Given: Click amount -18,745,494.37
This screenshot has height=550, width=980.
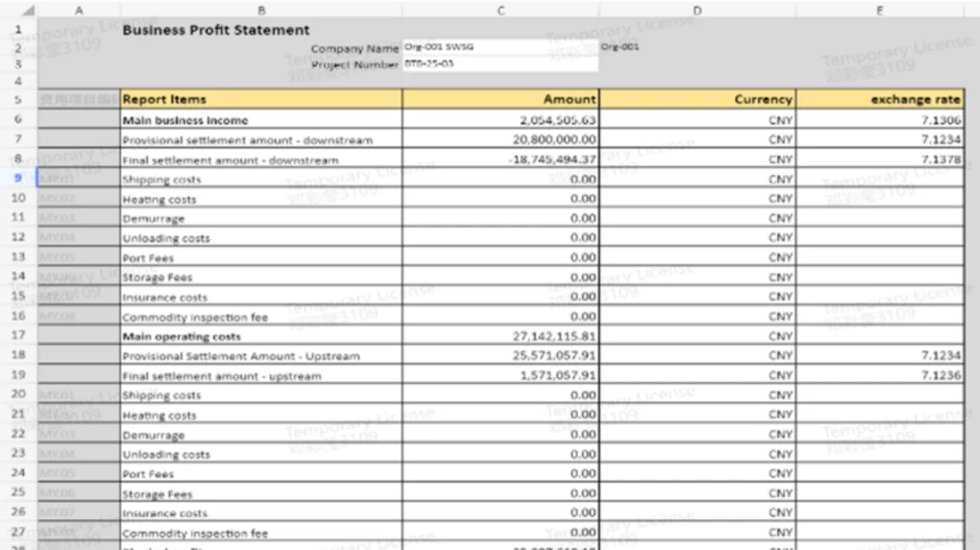Looking at the screenshot, I should tap(501, 160).
